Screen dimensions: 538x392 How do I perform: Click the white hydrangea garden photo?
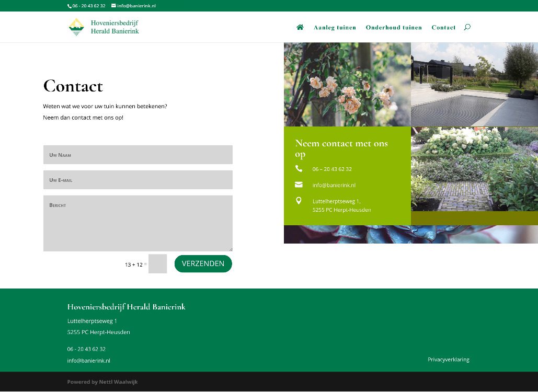[x=475, y=169]
